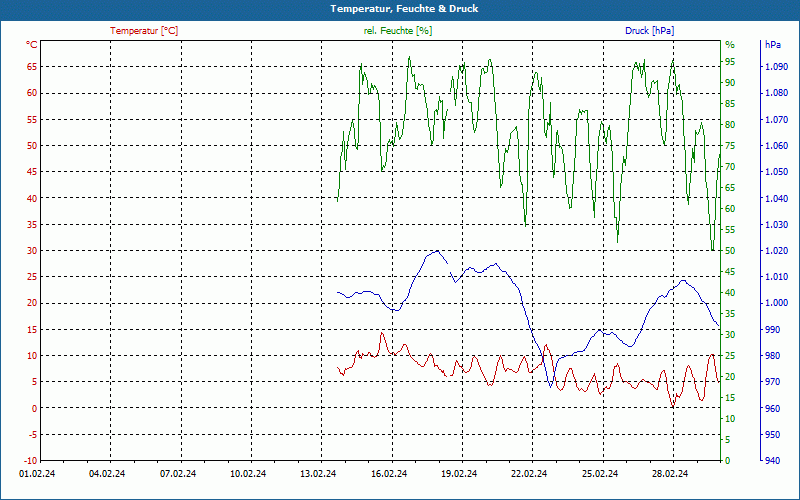This screenshot has height=500, width=800.
Task: Click temperature axis value 35
Action: pyautogui.click(x=32, y=224)
